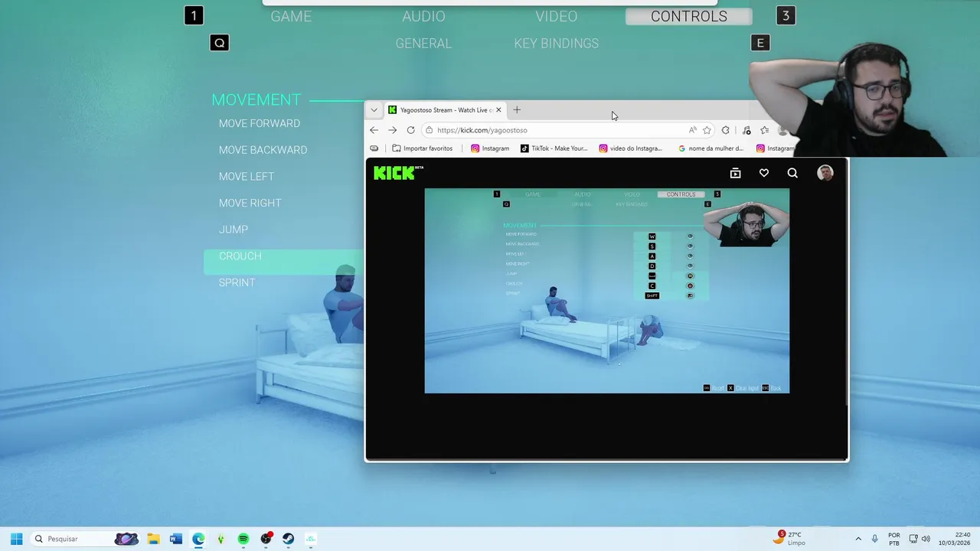
Task: Expand the browser tab list chevron
Action: pyautogui.click(x=374, y=109)
